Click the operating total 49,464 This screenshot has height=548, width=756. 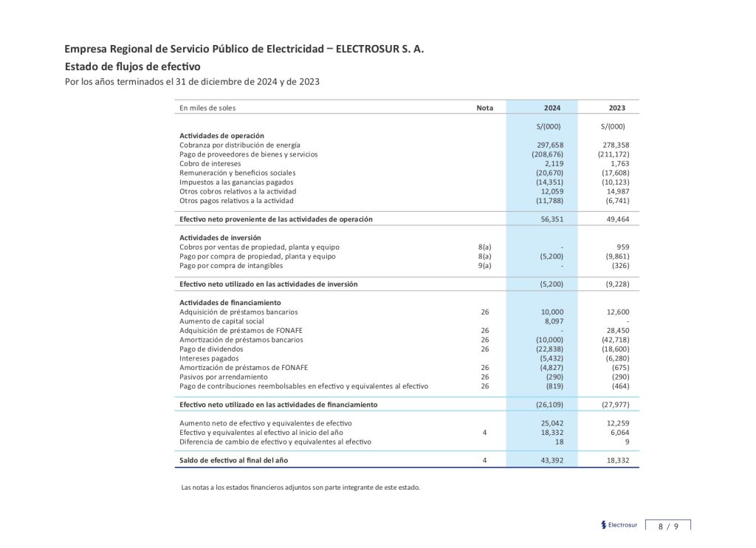click(x=618, y=219)
